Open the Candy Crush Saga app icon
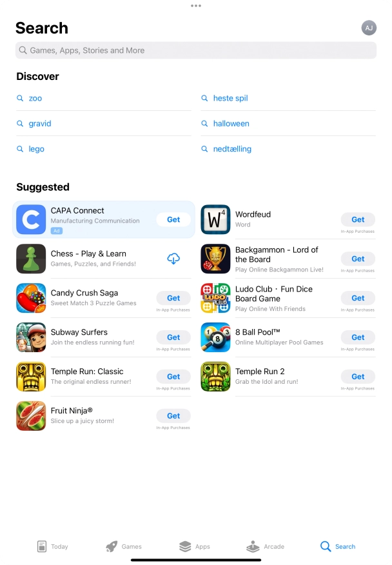The width and height of the screenshot is (392, 565). click(31, 298)
